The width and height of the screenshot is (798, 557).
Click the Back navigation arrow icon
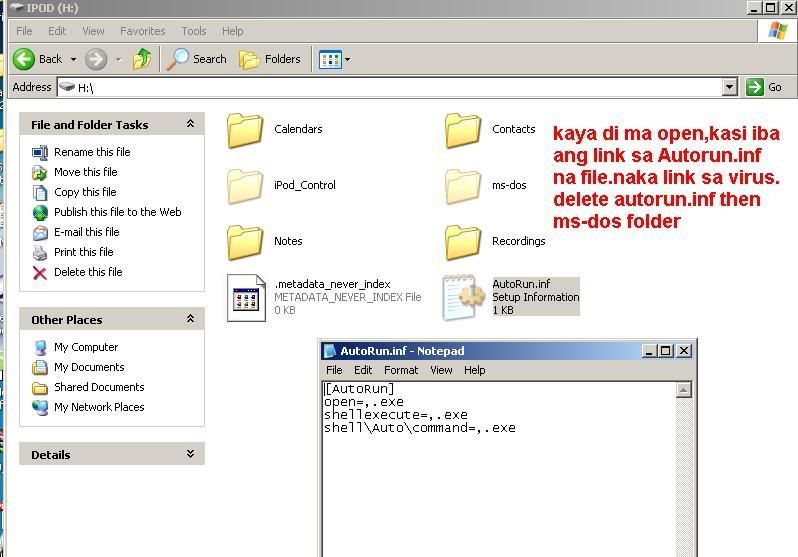[x=25, y=59]
